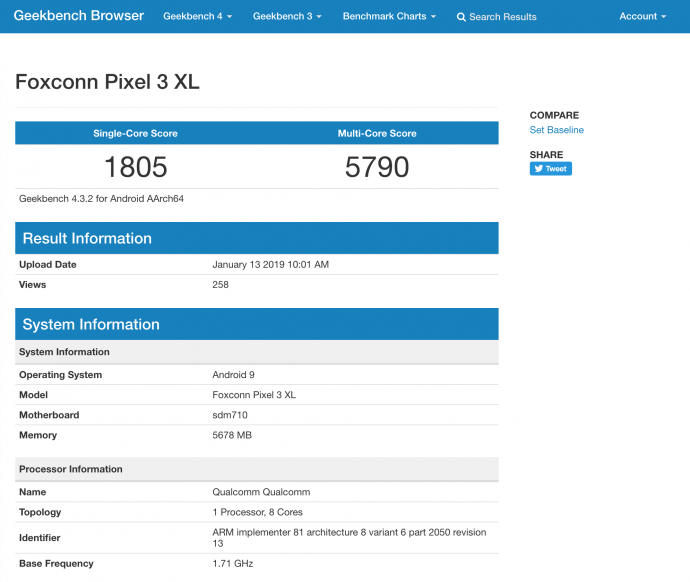Image resolution: width=690 pixels, height=582 pixels.
Task: Select the Geekbench 4.3.2 for Android AArch64 text
Action: 101,198
